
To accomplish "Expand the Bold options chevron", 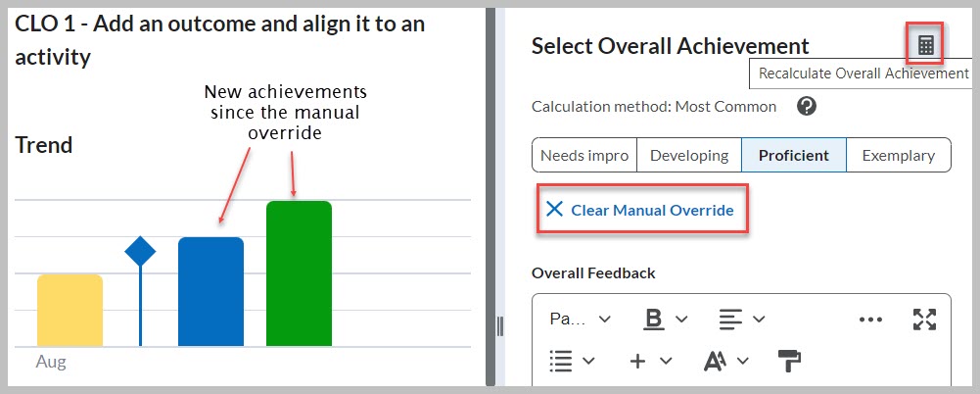I will tap(682, 319).
